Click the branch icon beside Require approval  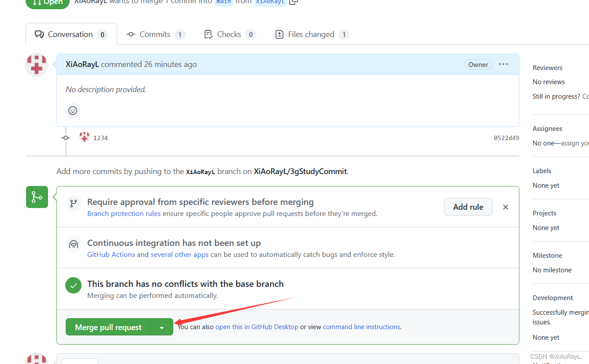[73, 203]
